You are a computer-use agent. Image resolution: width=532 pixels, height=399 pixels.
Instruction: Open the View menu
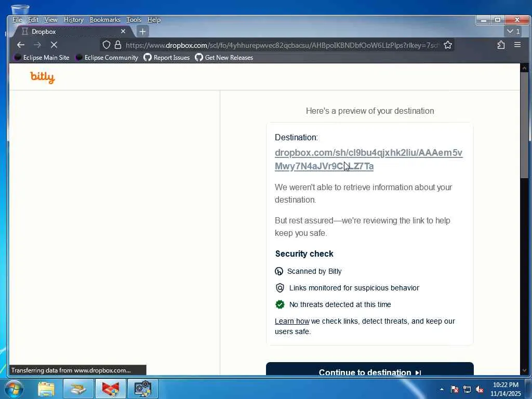[51, 20]
